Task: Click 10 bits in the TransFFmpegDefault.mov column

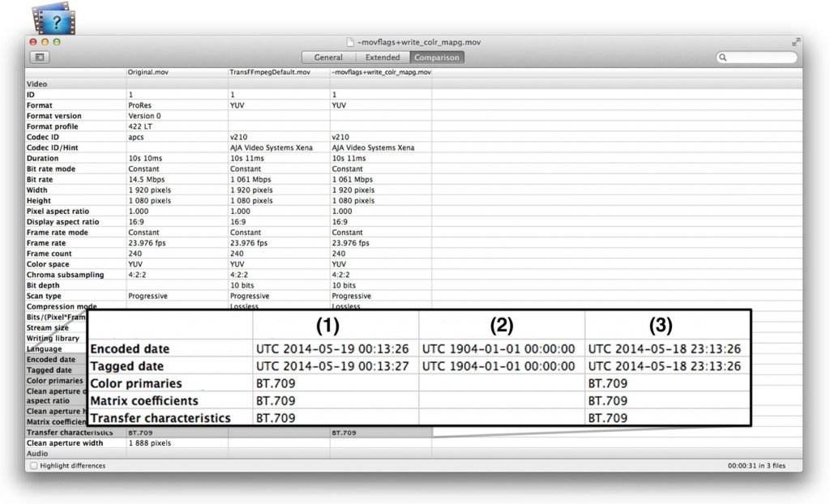Action: (242, 285)
